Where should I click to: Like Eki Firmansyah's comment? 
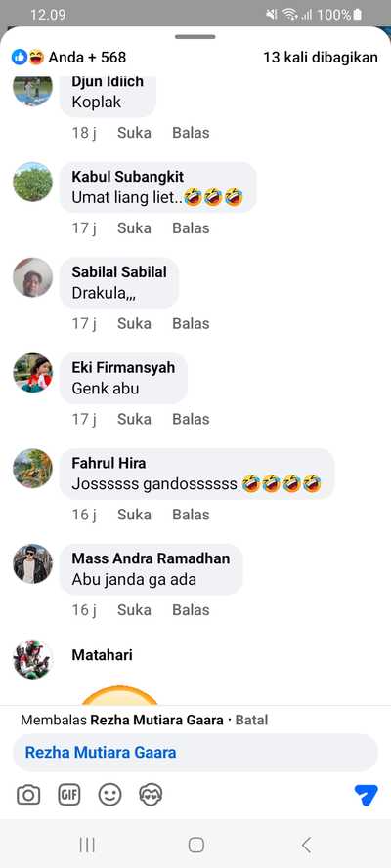[134, 419]
